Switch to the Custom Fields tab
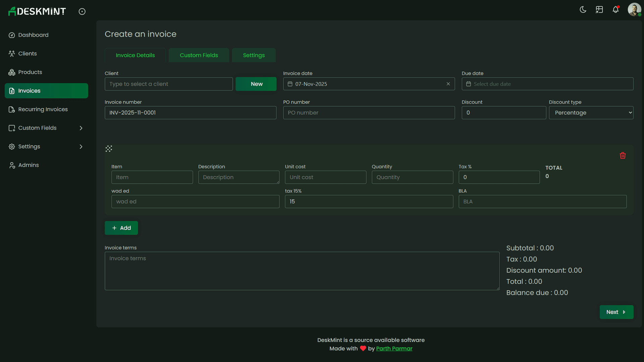 199,55
